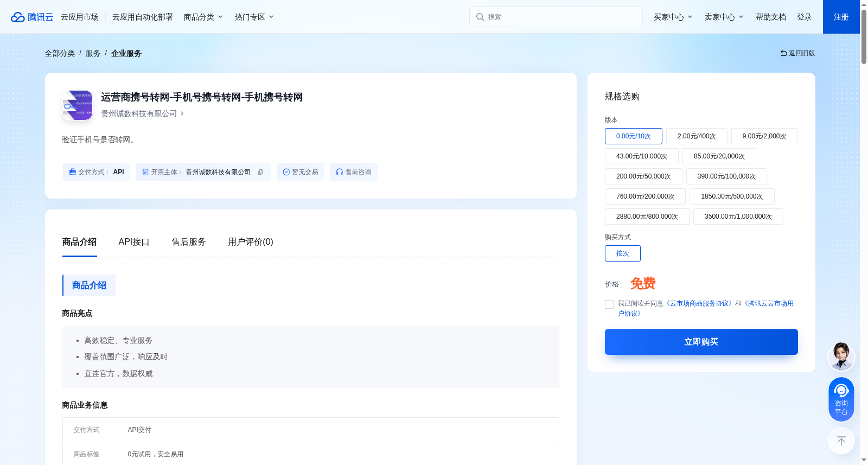Click the 免费 price text

tap(643, 283)
